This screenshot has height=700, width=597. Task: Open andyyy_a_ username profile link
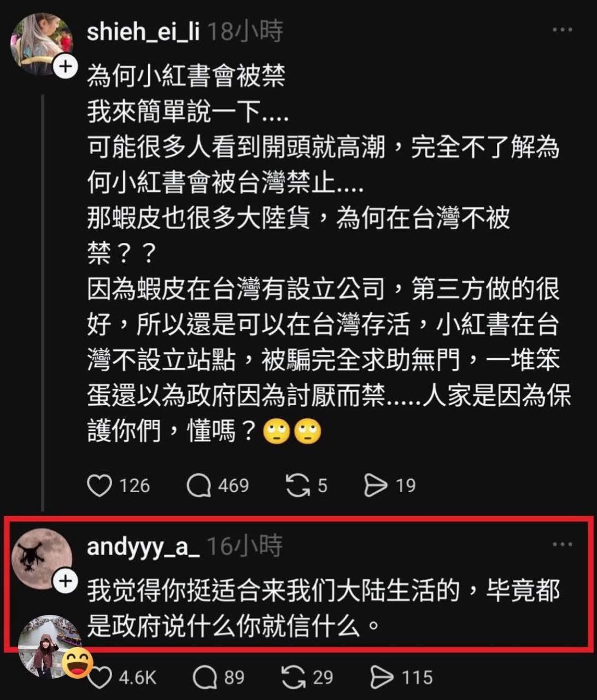[x=143, y=546]
